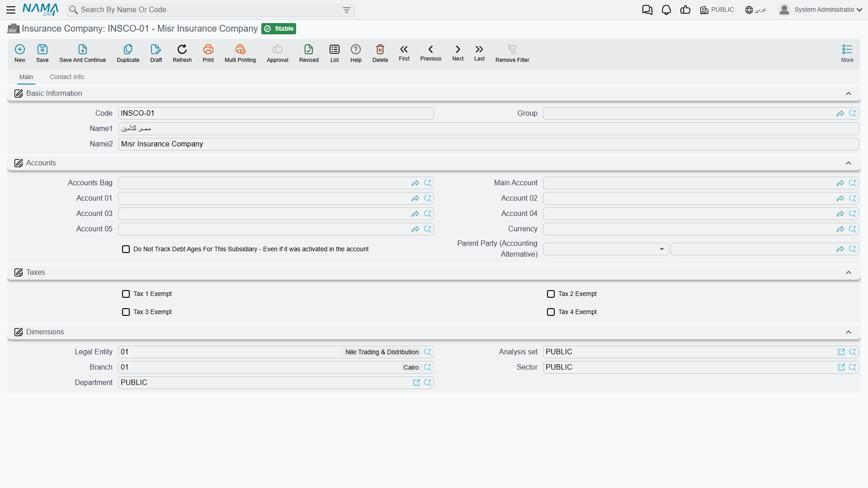This screenshot has width=868, height=488.
Task: Enable Tax 3 Exempt
Action: (126, 312)
